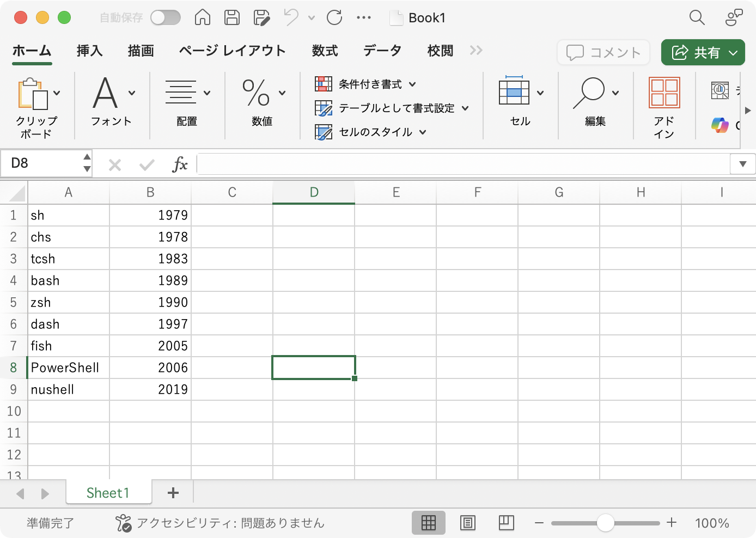Enable page break preview in status bar
The height and width of the screenshot is (538, 756).
click(506, 523)
